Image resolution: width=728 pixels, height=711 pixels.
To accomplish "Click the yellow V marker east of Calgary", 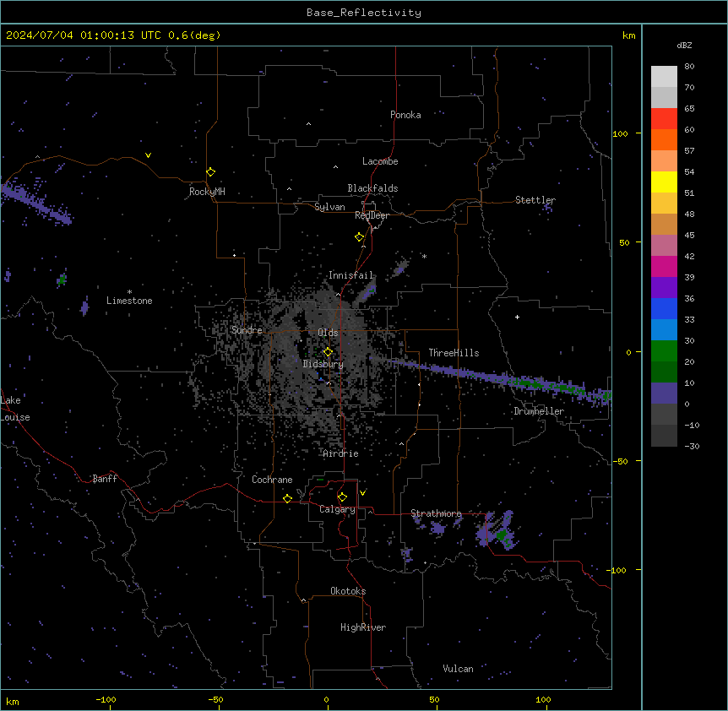I will [362, 493].
